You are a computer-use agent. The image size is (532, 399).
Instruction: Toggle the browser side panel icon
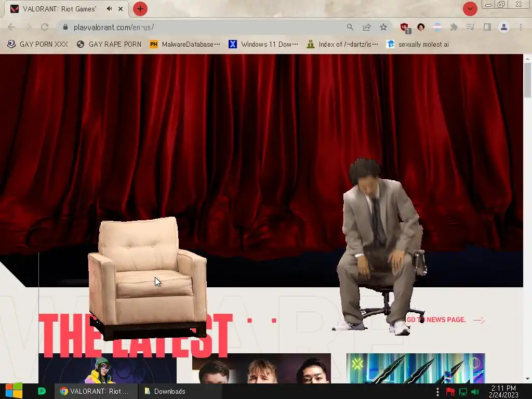[x=487, y=27]
